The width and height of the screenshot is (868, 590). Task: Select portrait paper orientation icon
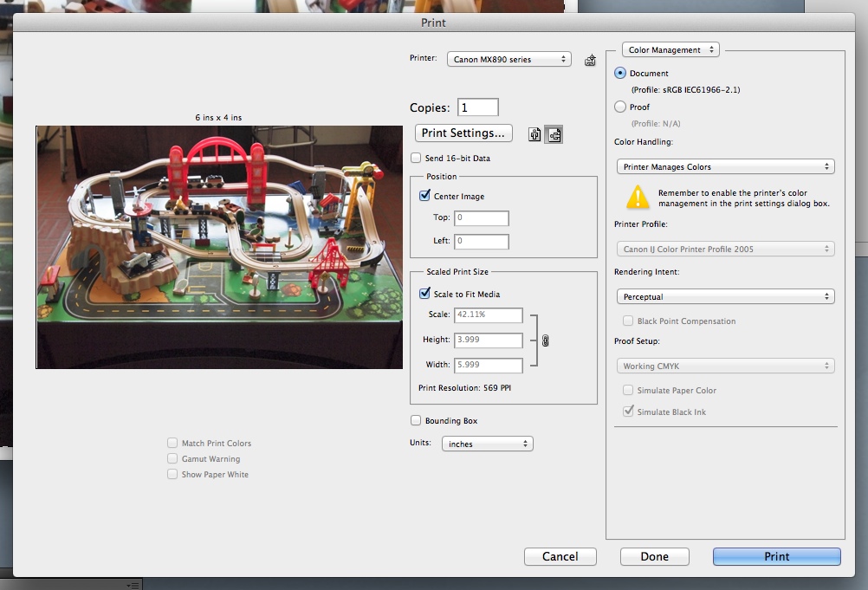pos(534,134)
